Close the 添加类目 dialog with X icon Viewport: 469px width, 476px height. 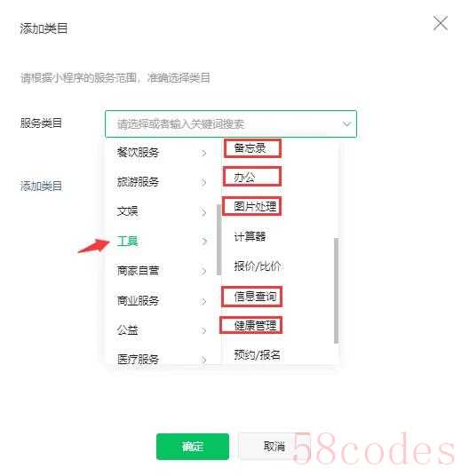click(x=441, y=23)
